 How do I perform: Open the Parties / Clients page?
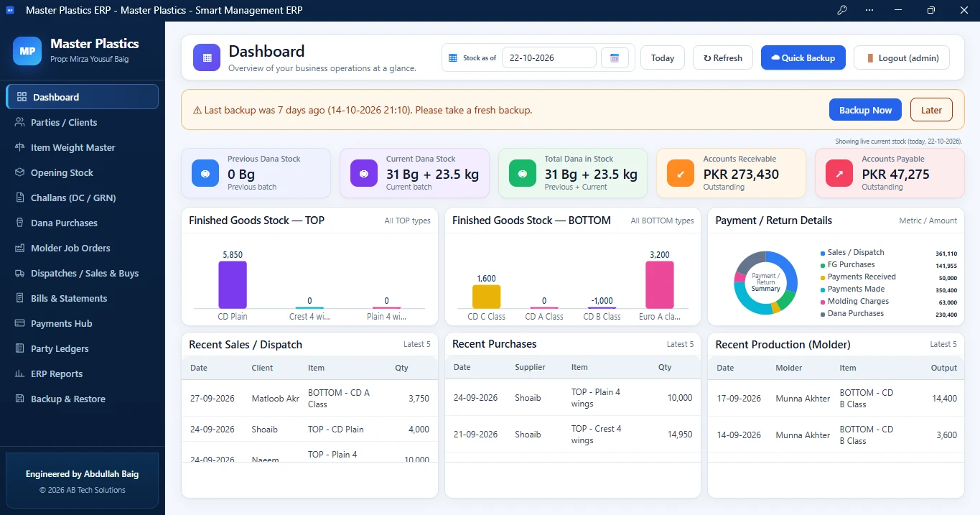82,122
